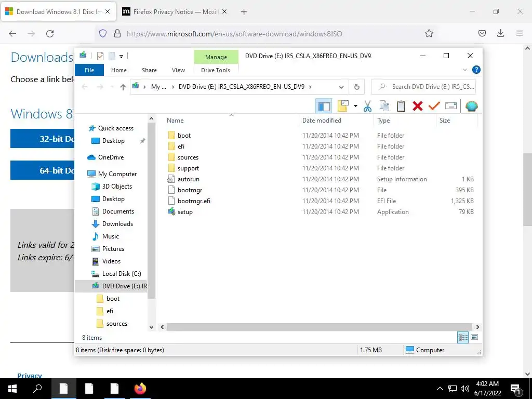The height and width of the screenshot is (399, 532).
Task: Open folder options toolbar icon
Action: pyautogui.click(x=343, y=106)
